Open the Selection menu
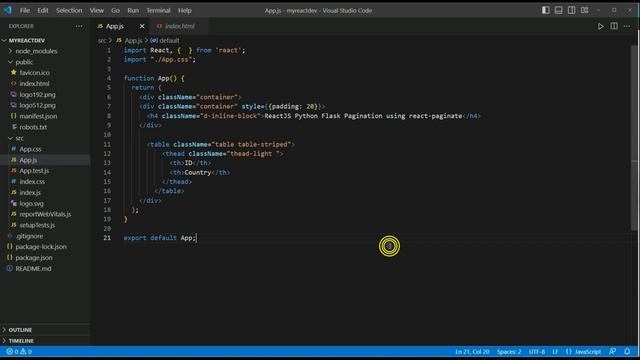640x360 pixels. click(69, 10)
